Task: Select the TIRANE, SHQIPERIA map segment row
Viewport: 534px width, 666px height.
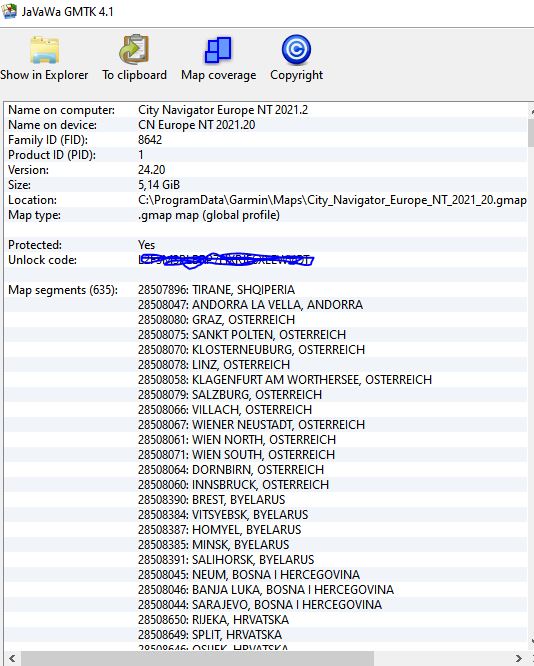Action: [266, 290]
